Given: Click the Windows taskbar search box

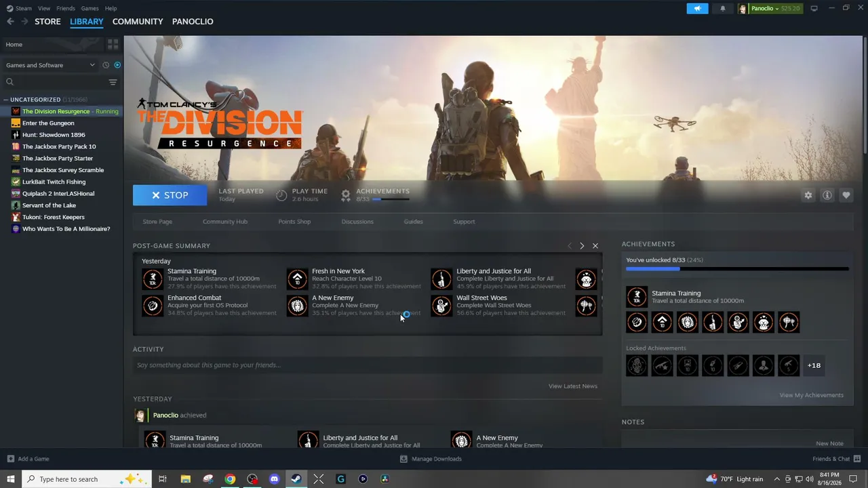Looking at the screenshot, I should 85,479.
